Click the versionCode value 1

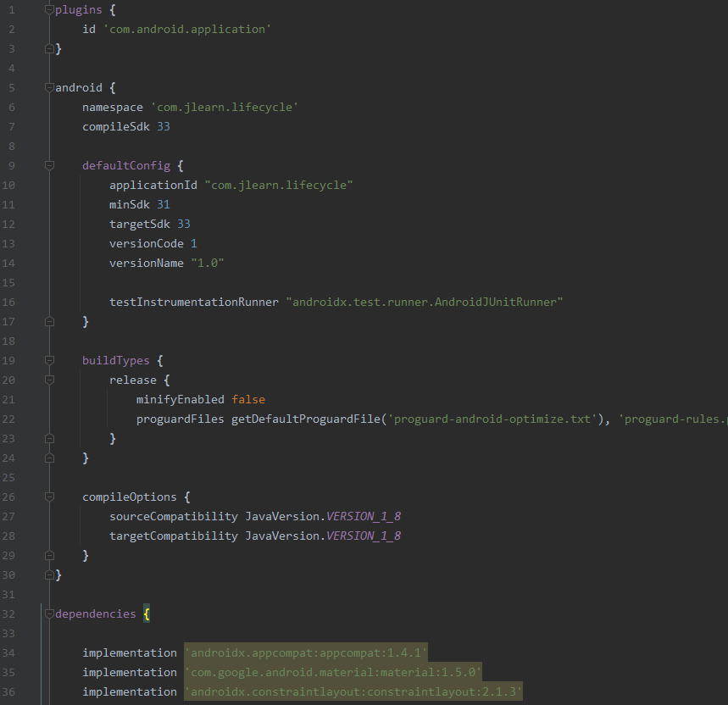[194, 244]
